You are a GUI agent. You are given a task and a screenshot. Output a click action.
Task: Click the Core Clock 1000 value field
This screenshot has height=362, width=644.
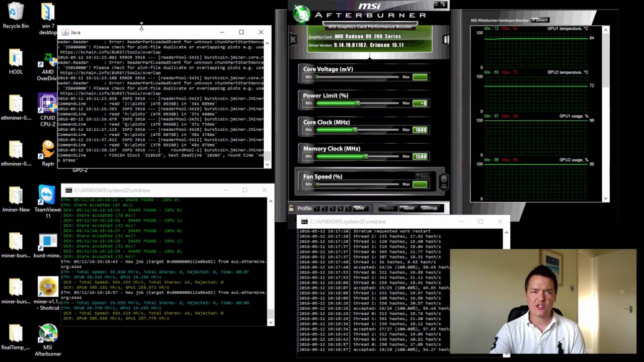[x=420, y=130]
